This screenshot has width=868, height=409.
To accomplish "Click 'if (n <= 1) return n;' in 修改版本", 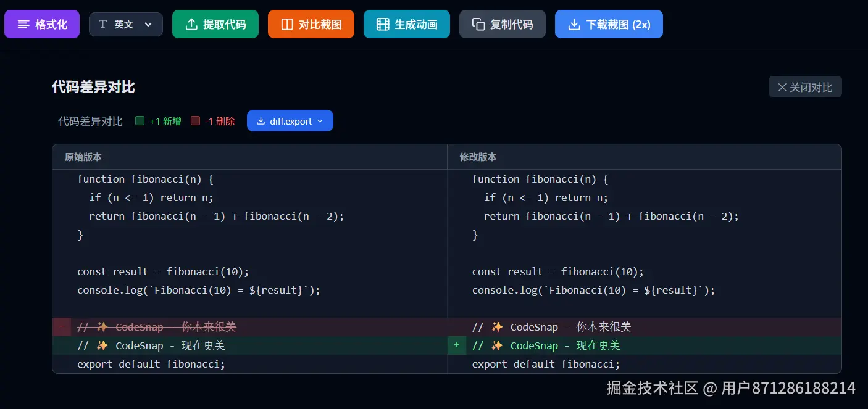I will pos(546,197).
